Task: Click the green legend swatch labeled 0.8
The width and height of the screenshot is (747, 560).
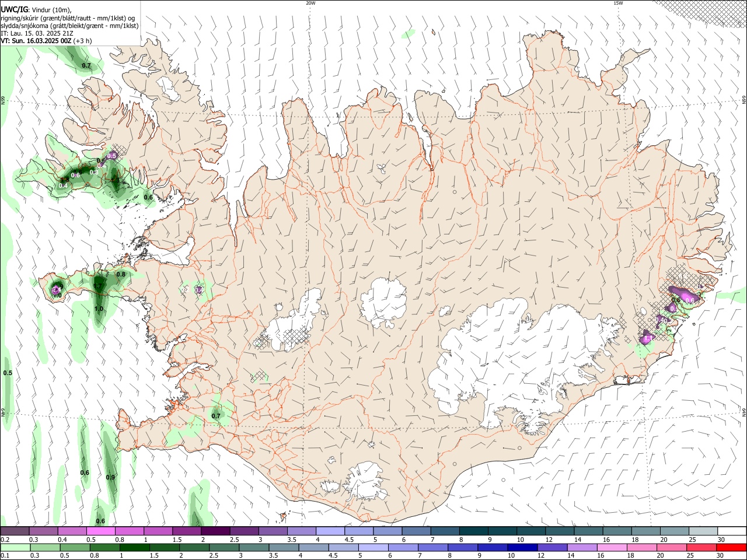Action: click(104, 548)
